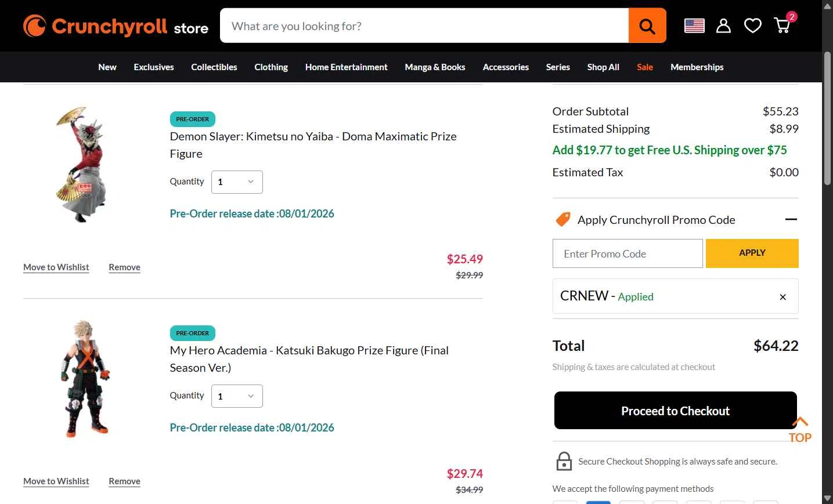Image resolution: width=833 pixels, height=504 pixels.
Task: Select Manga & Books in navigation
Action: (x=435, y=67)
